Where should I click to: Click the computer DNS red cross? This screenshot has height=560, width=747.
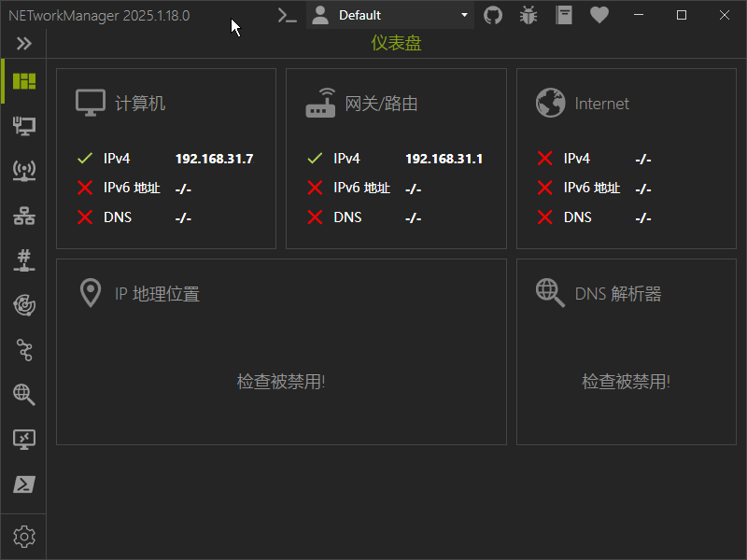(x=85, y=217)
